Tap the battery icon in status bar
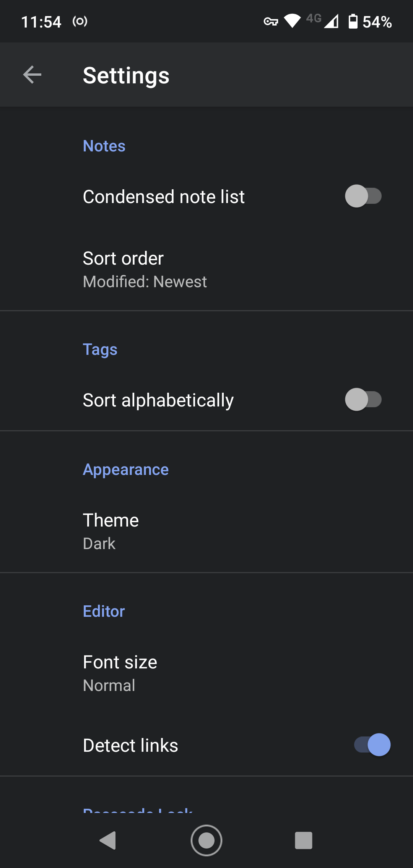This screenshot has width=413, height=868. [x=353, y=21]
